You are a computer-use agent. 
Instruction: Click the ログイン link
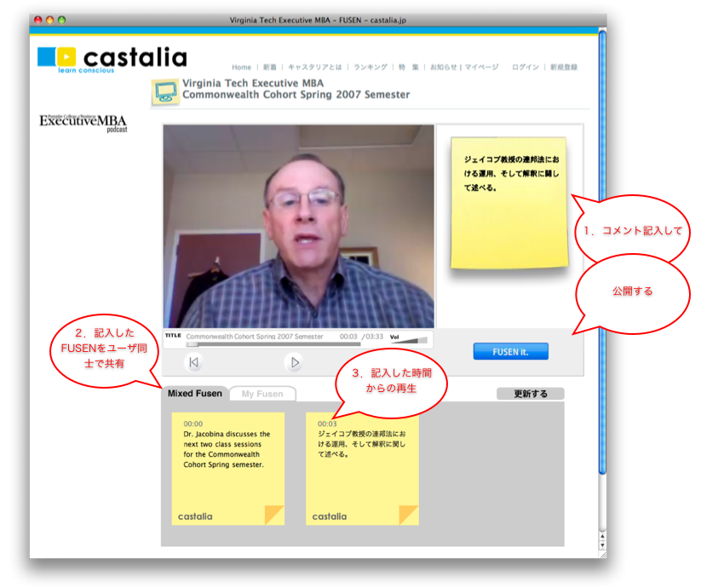[526, 67]
